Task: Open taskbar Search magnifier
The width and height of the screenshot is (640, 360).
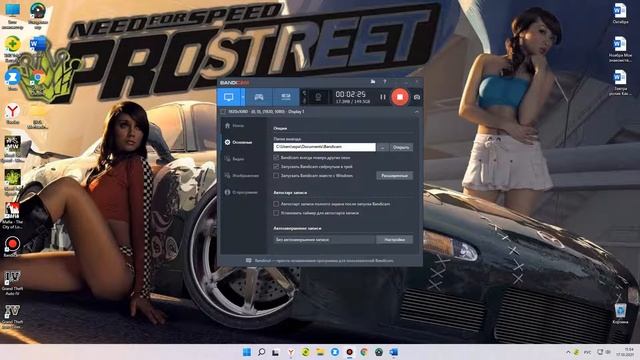Action: [262, 352]
